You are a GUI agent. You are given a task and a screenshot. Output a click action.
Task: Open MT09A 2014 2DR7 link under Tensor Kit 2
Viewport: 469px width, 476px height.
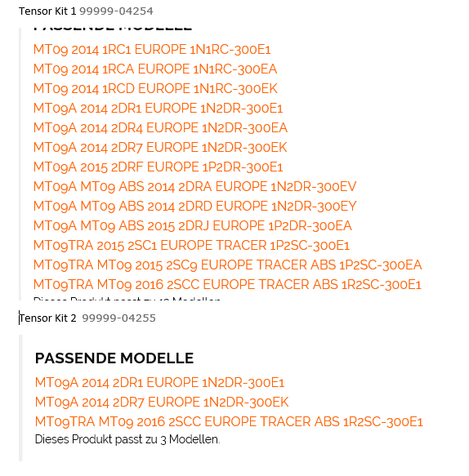162,403
